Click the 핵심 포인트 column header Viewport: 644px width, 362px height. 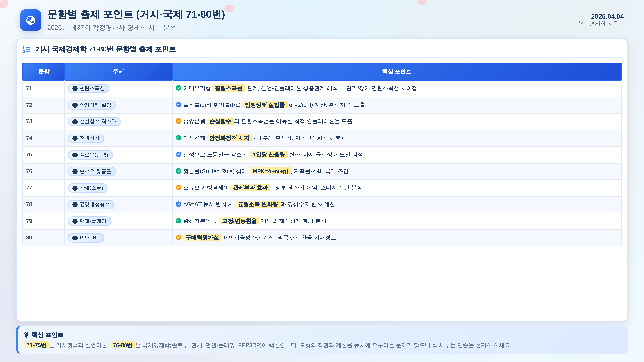pyautogui.click(x=396, y=72)
